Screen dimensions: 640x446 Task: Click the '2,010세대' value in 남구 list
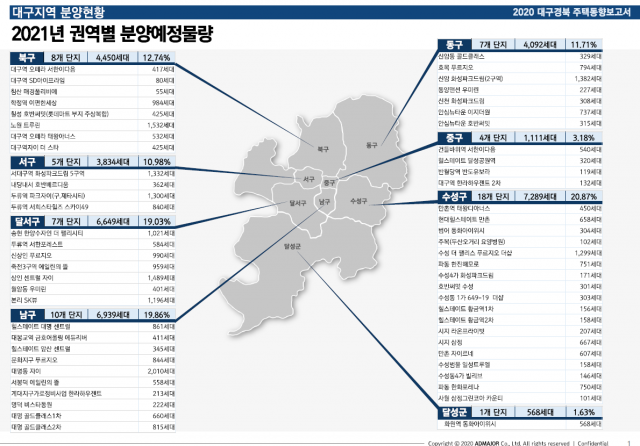(x=161, y=371)
